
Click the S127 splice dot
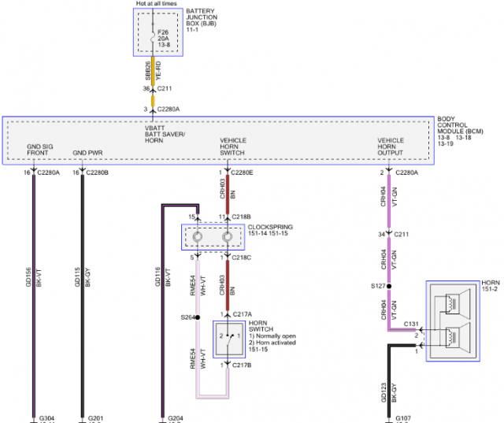click(389, 286)
